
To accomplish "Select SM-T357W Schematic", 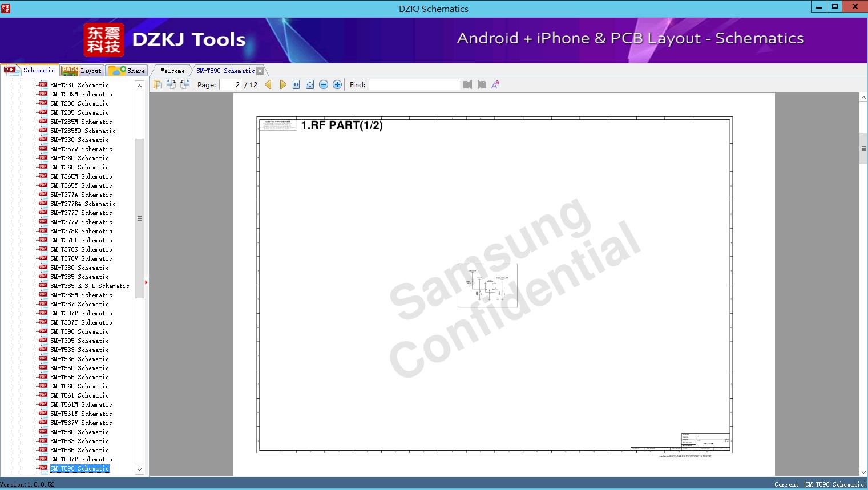I will click(81, 149).
